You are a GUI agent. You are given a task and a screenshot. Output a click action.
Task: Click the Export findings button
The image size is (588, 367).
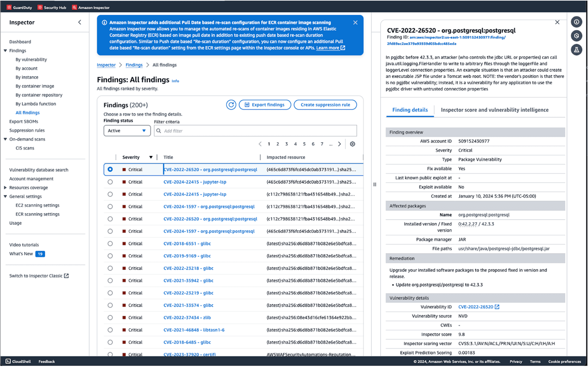265,105
